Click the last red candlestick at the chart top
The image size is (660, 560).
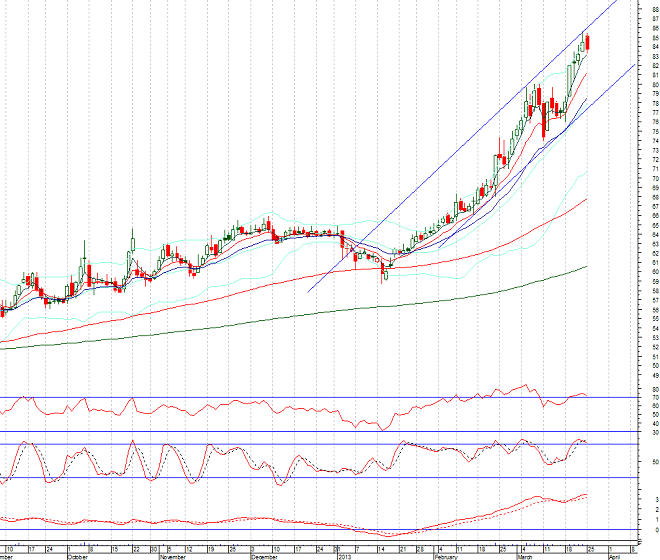588,41
